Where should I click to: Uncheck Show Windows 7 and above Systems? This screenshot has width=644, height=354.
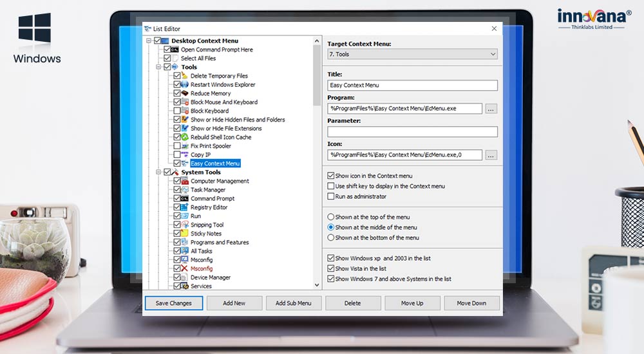[330, 279]
